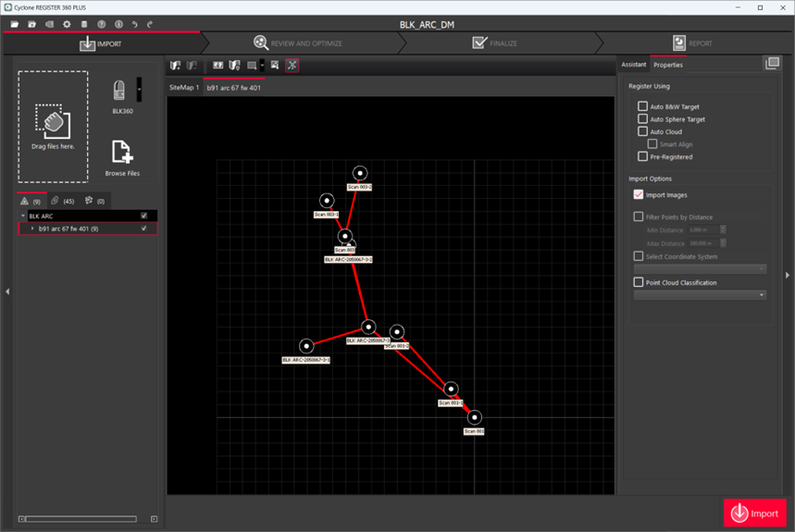The height and width of the screenshot is (532, 795).
Task: Open the Point Cloud Classification dropdown
Action: pyautogui.click(x=761, y=295)
